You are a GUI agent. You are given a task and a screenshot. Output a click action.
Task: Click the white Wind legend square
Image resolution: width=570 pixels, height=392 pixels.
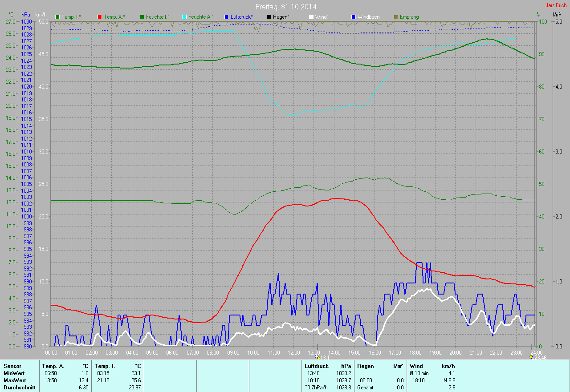point(311,17)
